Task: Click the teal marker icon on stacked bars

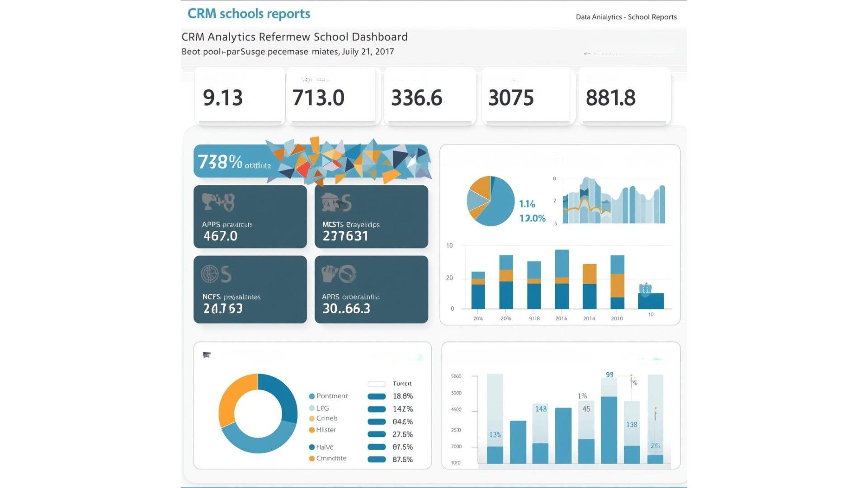Action: (646, 289)
